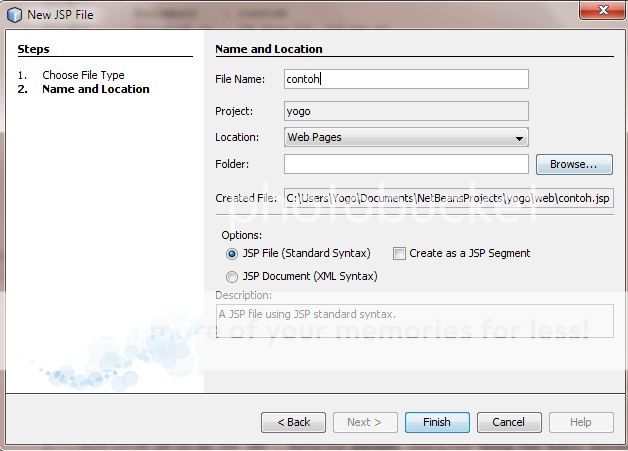Click the Created File path field
Image resolution: width=628 pixels, height=451 pixels.
[x=448, y=198]
